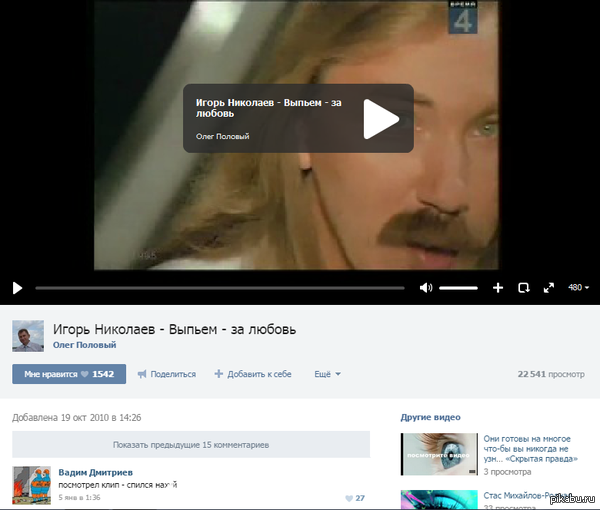
Task: Open the Скрытая правда video thumbnail
Action: pyautogui.click(x=437, y=454)
